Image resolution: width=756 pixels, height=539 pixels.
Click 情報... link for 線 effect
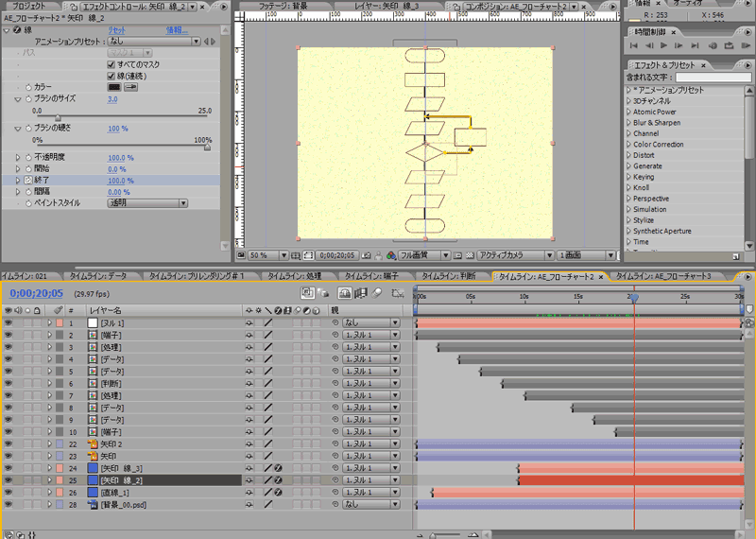pos(177,30)
